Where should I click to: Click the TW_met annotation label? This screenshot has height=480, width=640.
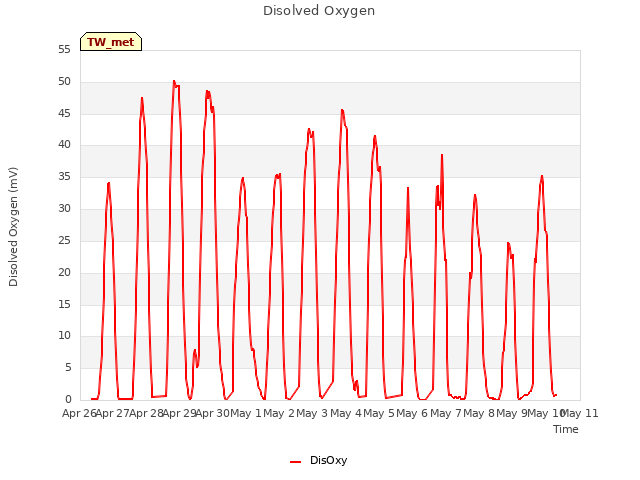(111, 42)
